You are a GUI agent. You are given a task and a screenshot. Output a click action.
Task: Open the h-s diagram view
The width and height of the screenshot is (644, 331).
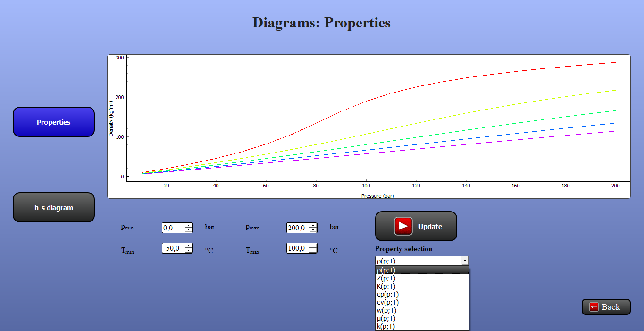54,207
